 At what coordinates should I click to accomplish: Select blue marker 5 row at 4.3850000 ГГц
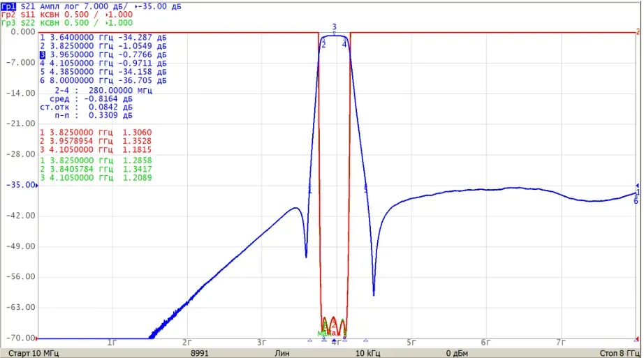[x=103, y=72]
